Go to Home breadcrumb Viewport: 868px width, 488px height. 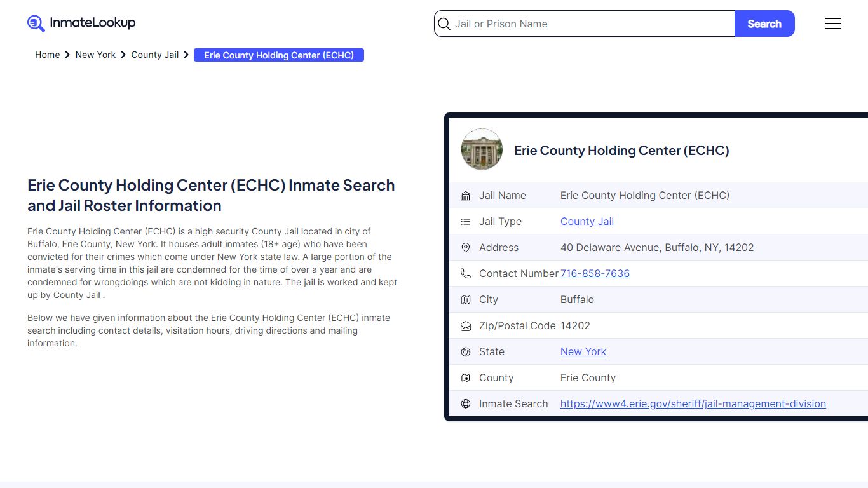pos(47,55)
